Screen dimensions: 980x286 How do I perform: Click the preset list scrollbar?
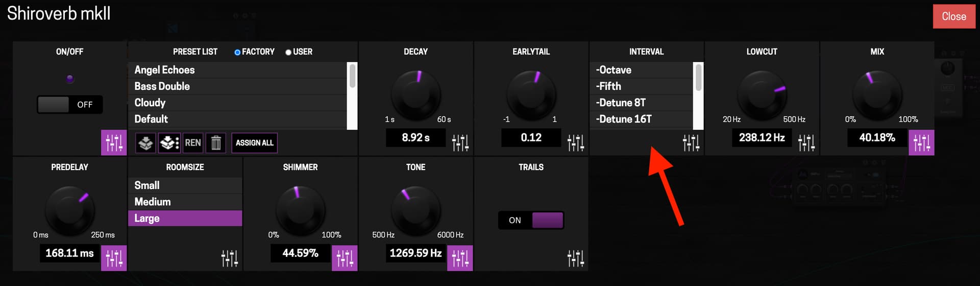click(352, 77)
